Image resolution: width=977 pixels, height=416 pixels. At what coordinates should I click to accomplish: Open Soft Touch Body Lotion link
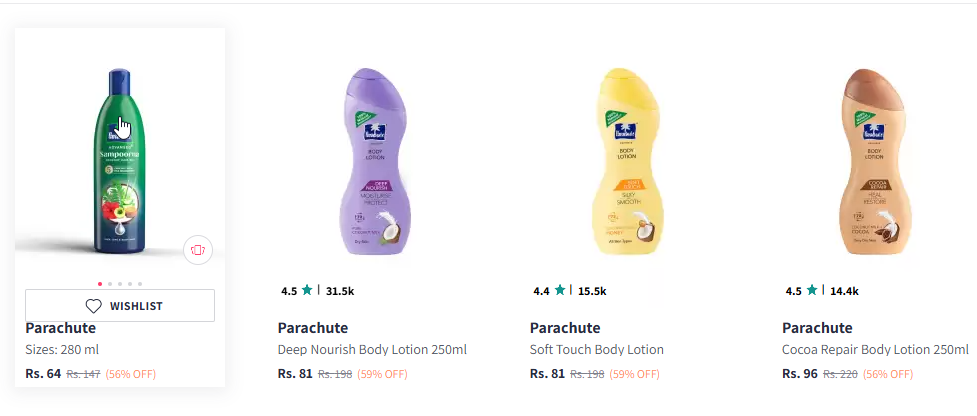(x=597, y=350)
